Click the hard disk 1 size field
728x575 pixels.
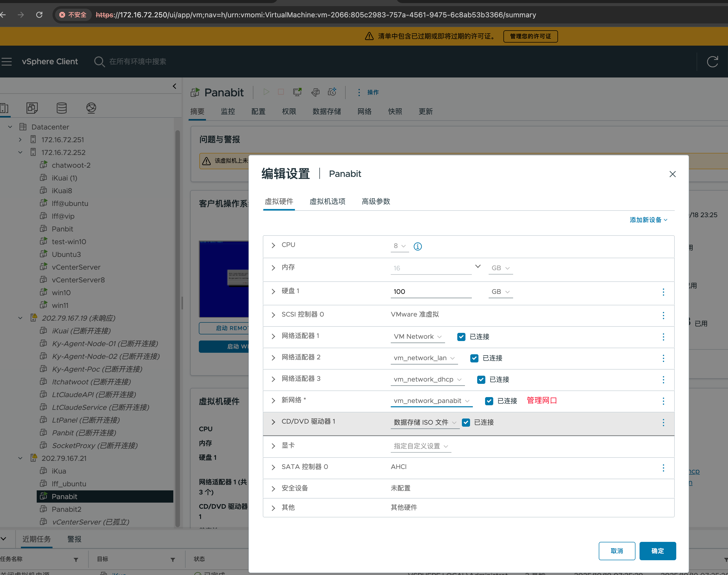coord(431,292)
